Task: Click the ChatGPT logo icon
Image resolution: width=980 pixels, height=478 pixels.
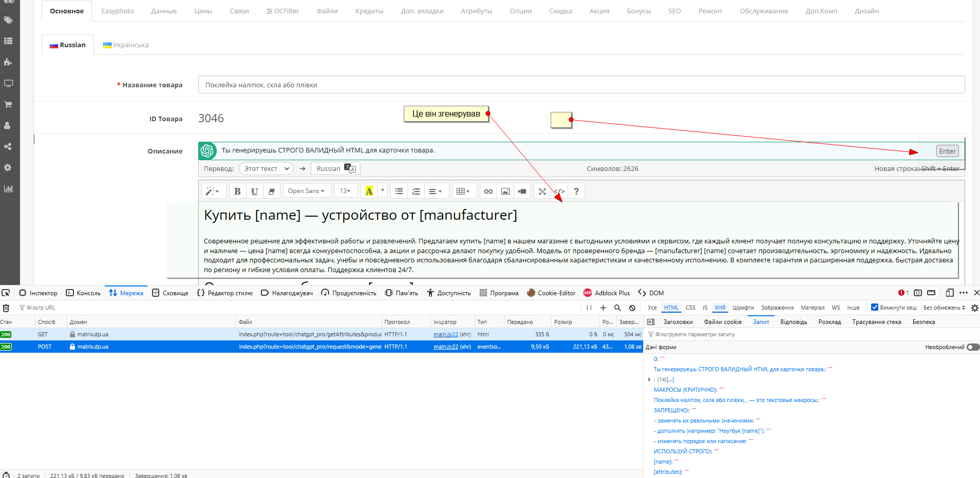Action: [x=208, y=151]
